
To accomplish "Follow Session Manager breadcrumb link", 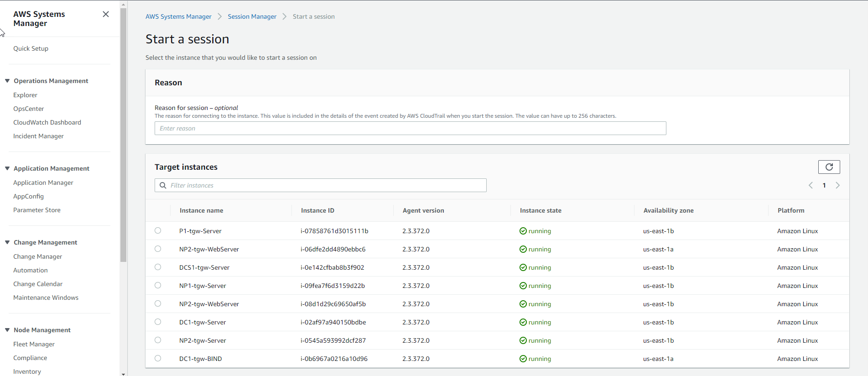I will [252, 16].
